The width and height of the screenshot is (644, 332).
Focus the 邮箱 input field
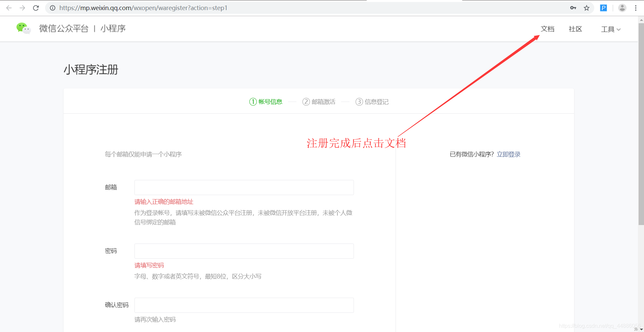pyautogui.click(x=244, y=187)
